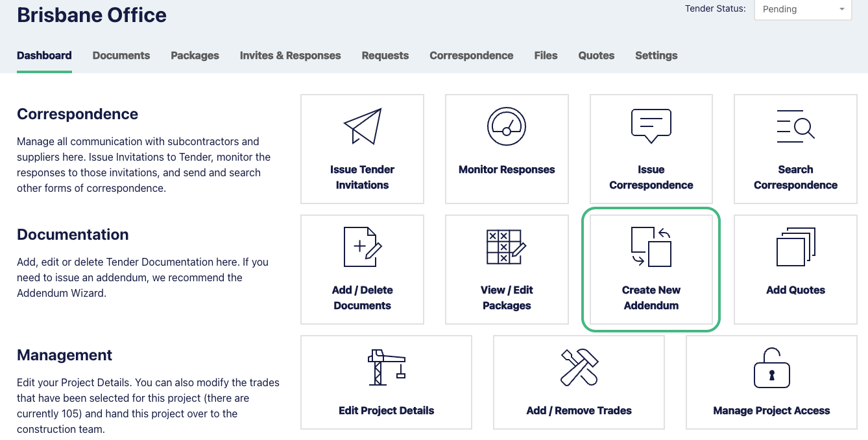This screenshot has width=868, height=440.
Task: Click the grid View / Edit Packages icon
Action: [x=507, y=247]
